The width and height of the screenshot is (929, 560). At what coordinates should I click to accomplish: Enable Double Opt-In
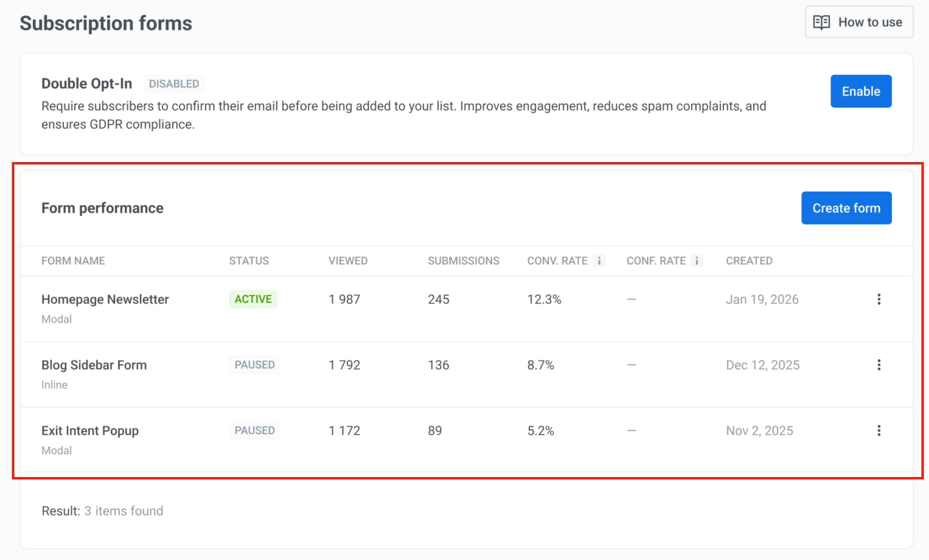(861, 91)
